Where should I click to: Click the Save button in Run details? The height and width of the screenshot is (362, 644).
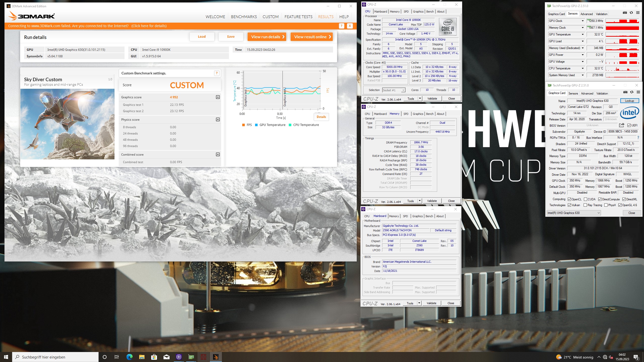(231, 37)
